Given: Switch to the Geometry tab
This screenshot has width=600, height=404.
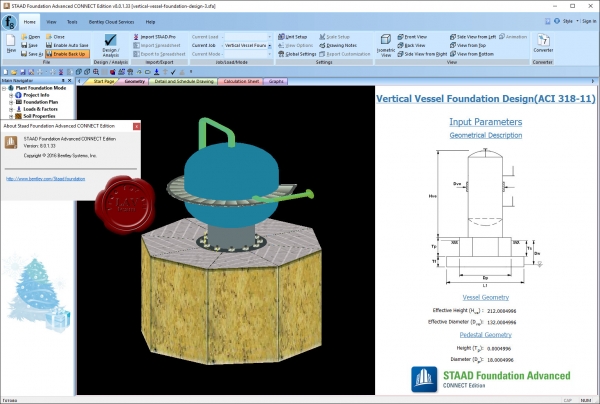Looking at the screenshot, I should (x=134, y=81).
